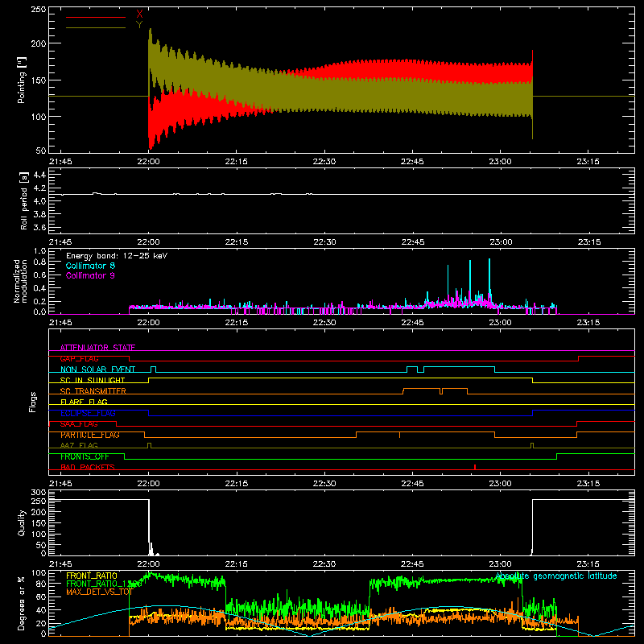Click the 1.0 tick on Normalized modulation axis

tap(39, 250)
